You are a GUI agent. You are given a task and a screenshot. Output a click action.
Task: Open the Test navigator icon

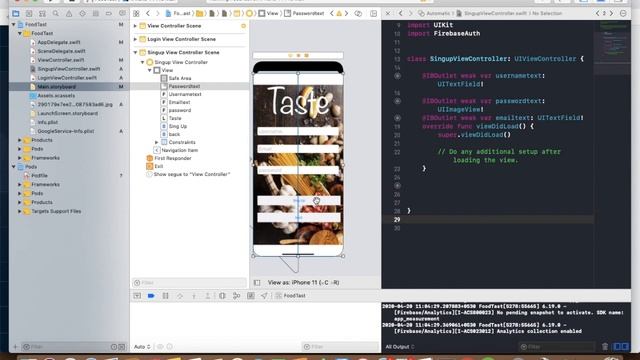coord(82,13)
